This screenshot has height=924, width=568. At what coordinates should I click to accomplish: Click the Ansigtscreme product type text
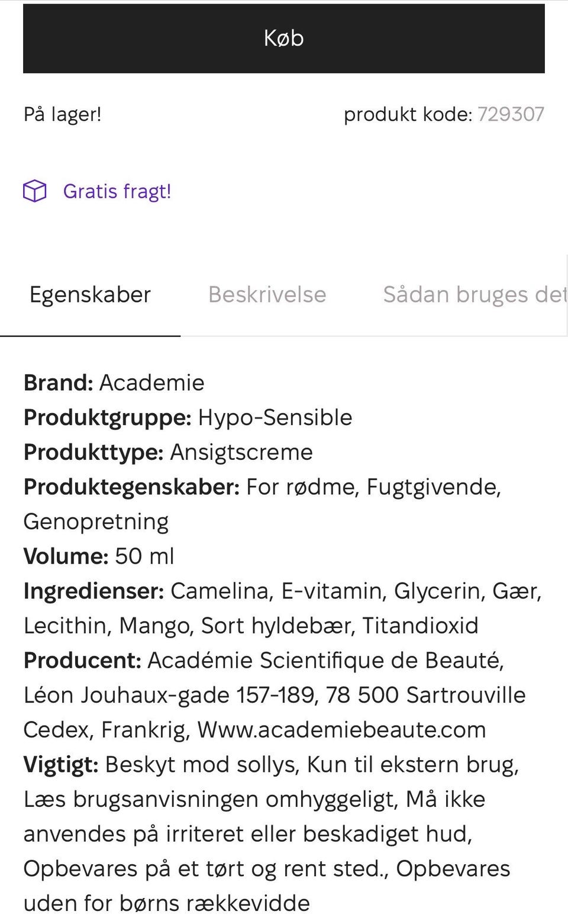pos(241,452)
